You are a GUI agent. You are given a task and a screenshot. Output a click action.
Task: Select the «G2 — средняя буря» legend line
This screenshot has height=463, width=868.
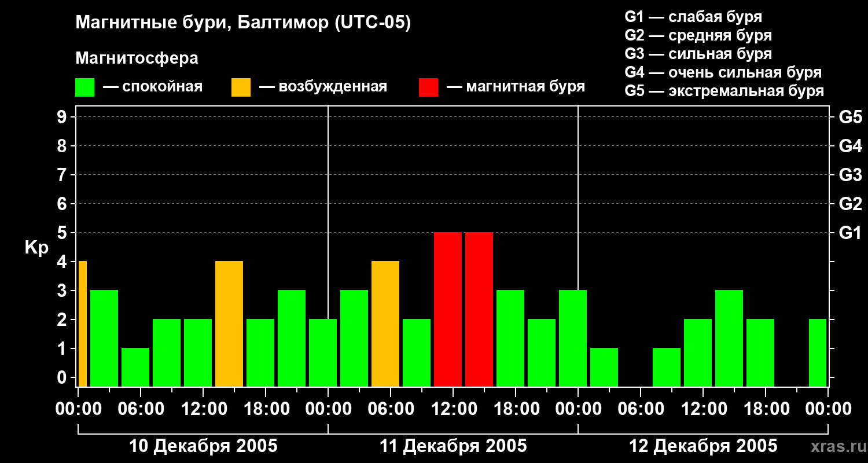[x=698, y=35]
